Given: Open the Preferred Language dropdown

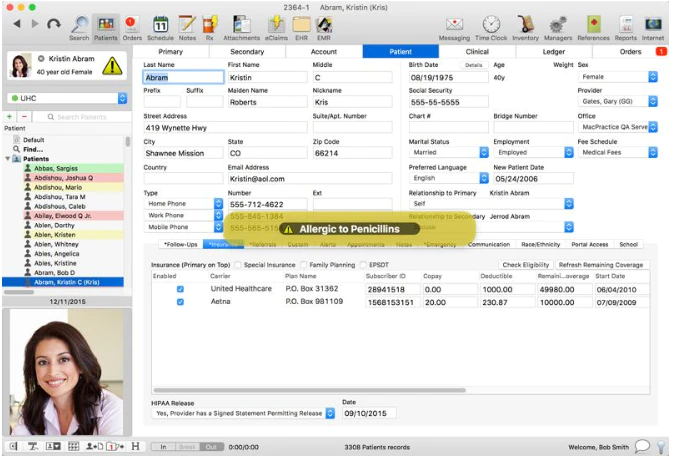Looking at the screenshot, I should [x=449, y=178].
